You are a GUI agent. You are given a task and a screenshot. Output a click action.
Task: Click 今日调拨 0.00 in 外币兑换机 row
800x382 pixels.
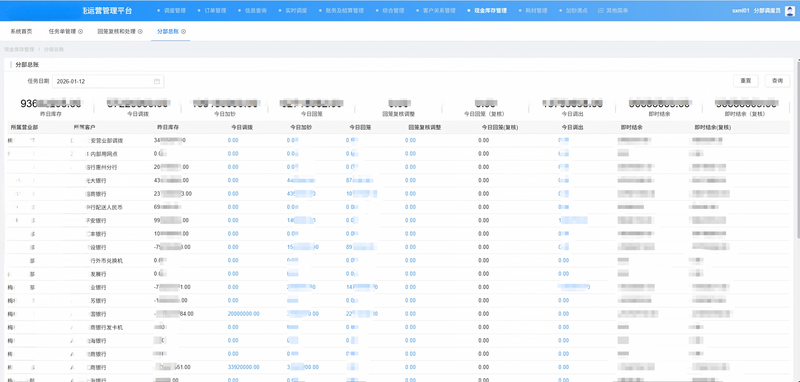click(x=233, y=260)
